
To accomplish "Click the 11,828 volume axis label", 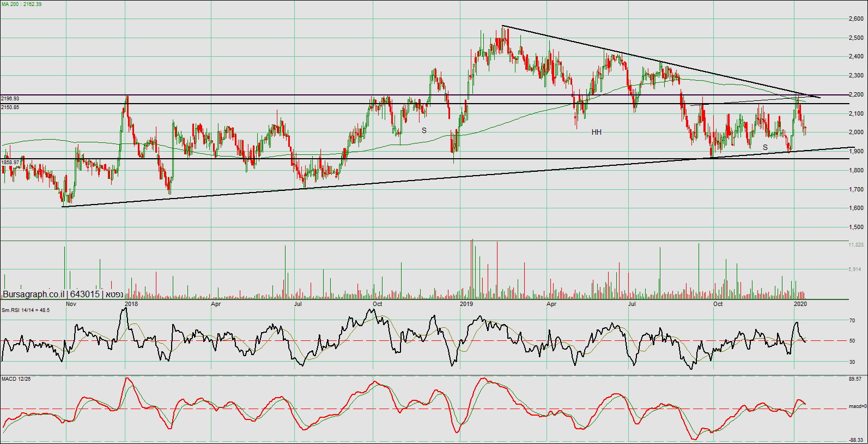I will [x=856, y=245].
